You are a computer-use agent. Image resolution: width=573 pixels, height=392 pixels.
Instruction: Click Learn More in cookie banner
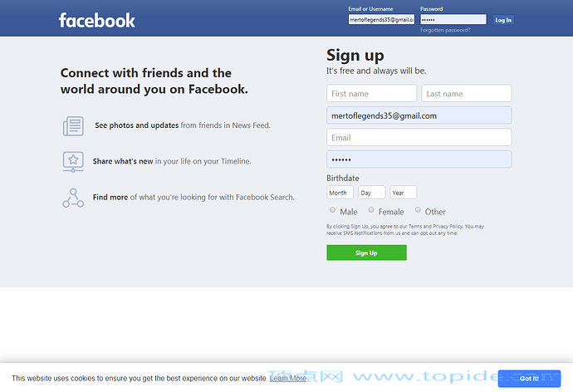[x=288, y=379]
